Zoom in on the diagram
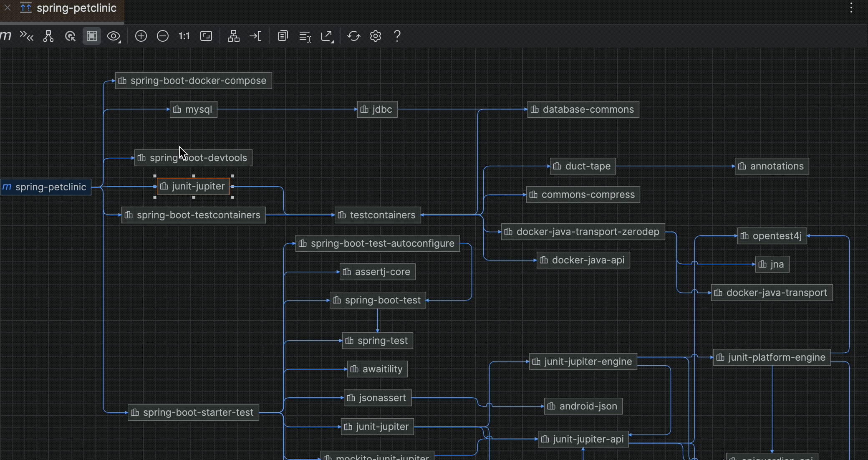This screenshot has width=868, height=460. (x=141, y=36)
